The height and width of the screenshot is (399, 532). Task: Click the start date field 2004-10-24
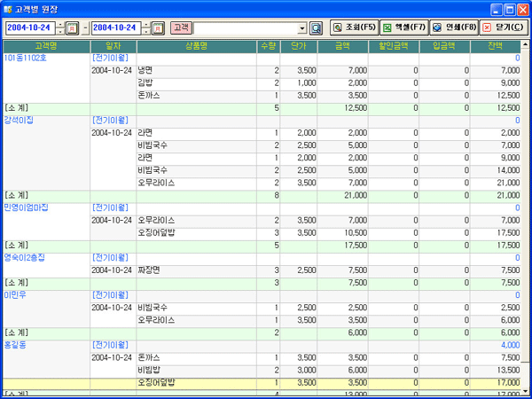[x=30, y=27]
